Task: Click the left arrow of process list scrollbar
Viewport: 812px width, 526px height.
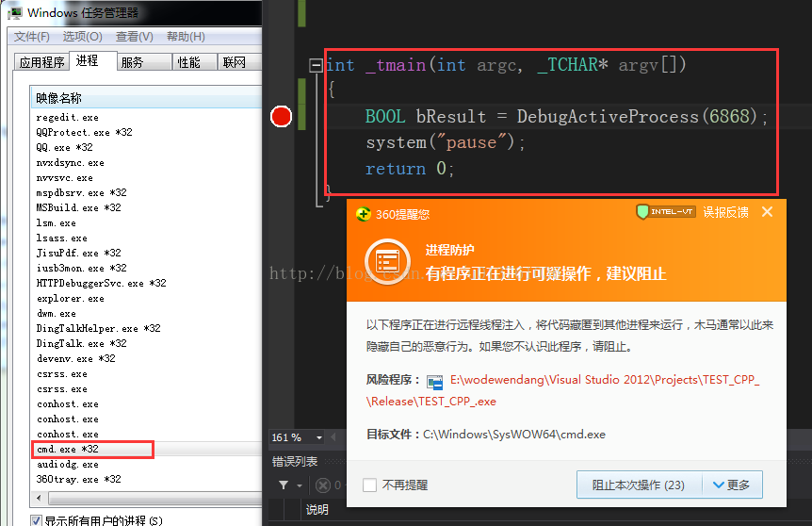Action: pos(39,498)
